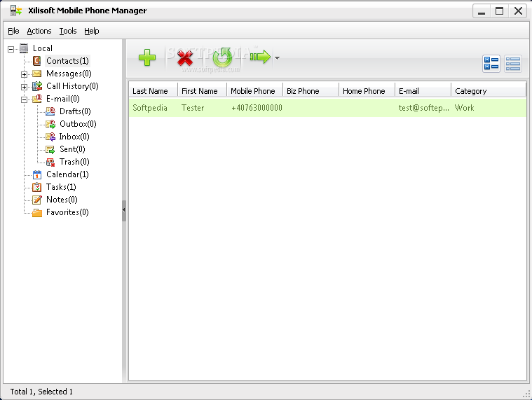This screenshot has width=532, height=400.
Task: Open the Tools menu
Action: click(68, 31)
